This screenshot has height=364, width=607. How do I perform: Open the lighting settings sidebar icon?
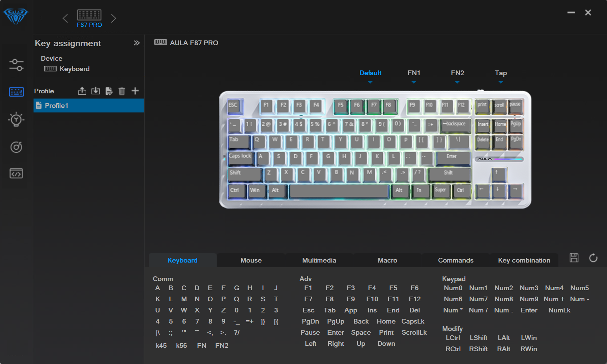pyautogui.click(x=16, y=119)
